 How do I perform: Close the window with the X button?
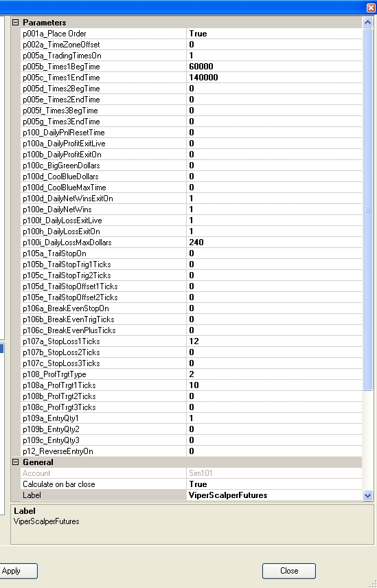[371, 8]
